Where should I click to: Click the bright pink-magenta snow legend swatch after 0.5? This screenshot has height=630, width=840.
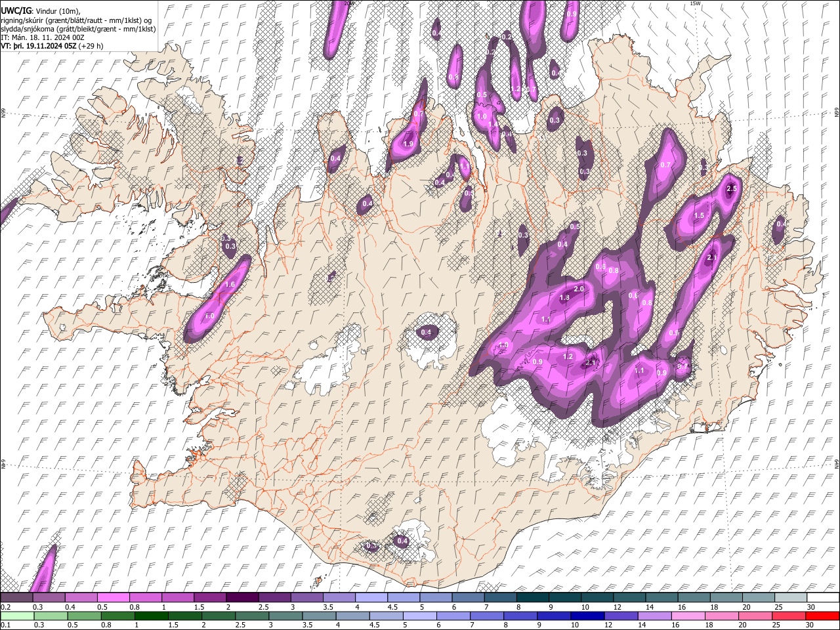pos(113,598)
